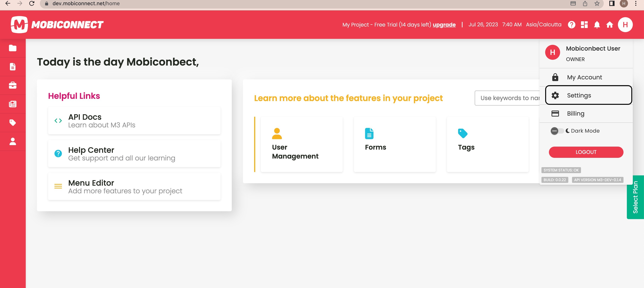Click browser back arrow
This screenshot has width=644, height=288.
pos(8,4)
